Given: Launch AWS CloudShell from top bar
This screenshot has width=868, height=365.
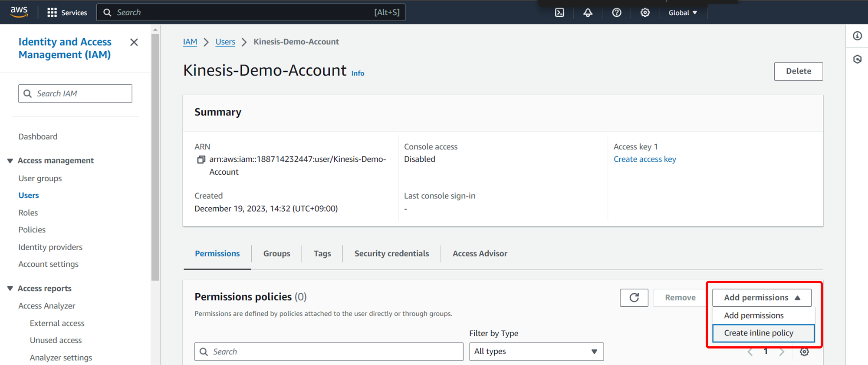Looking at the screenshot, I should tap(559, 13).
